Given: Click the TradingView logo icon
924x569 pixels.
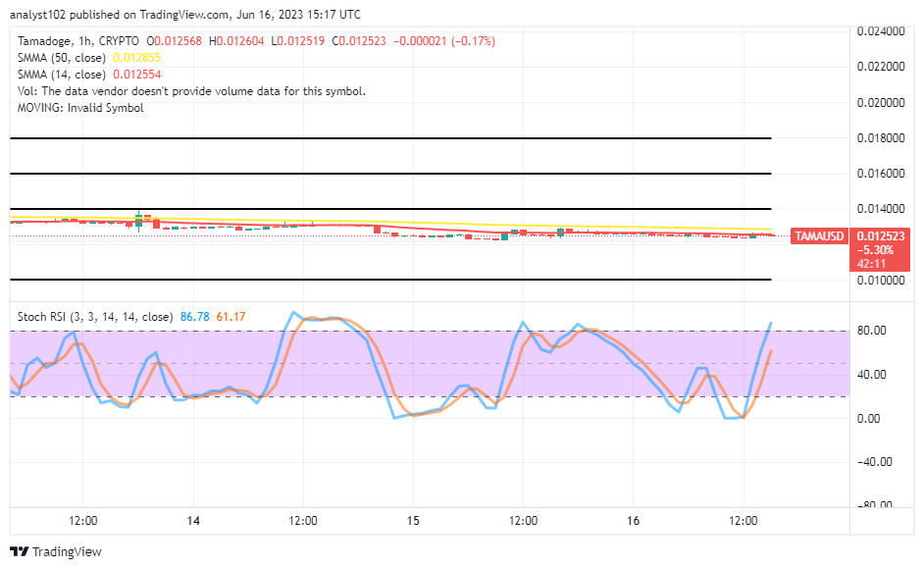Looking at the screenshot, I should (x=20, y=552).
